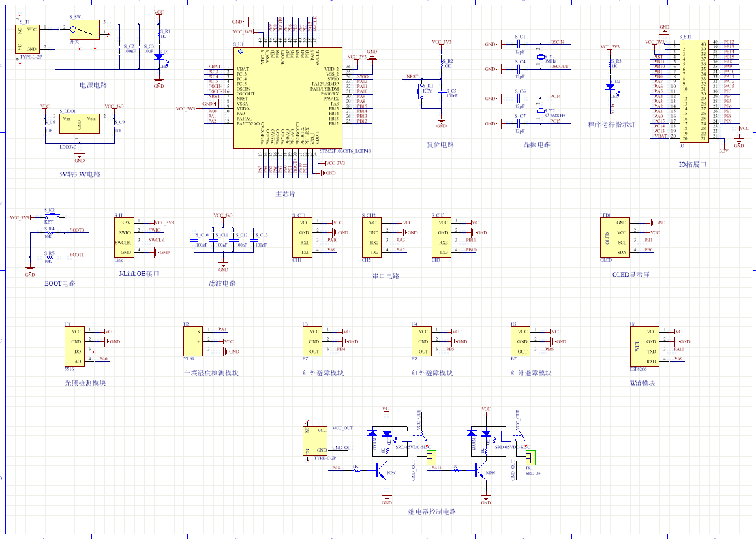Click the BOOT电路 label
This screenshot has width=756, height=539.
coord(60,283)
